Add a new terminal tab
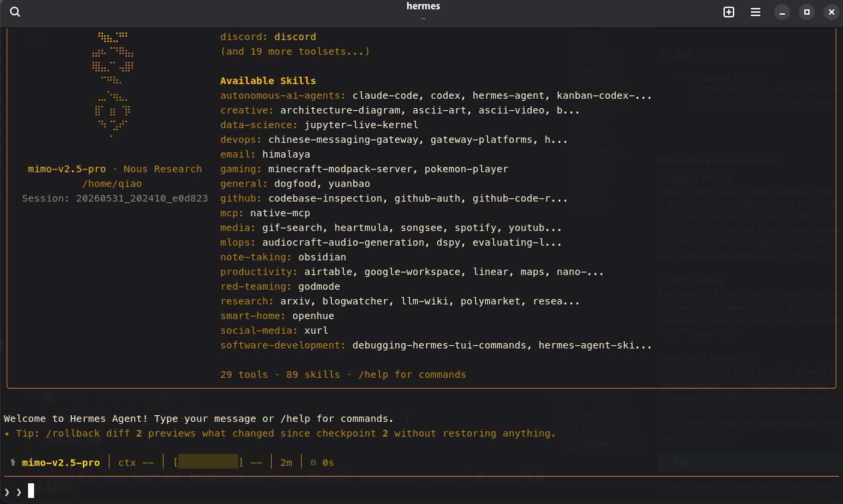This screenshot has width=843, height=504. click(729, 12)
